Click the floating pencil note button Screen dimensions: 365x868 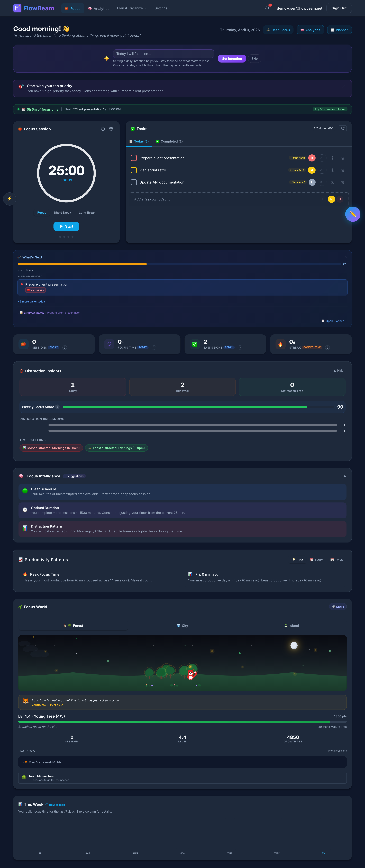click(353, 214)
